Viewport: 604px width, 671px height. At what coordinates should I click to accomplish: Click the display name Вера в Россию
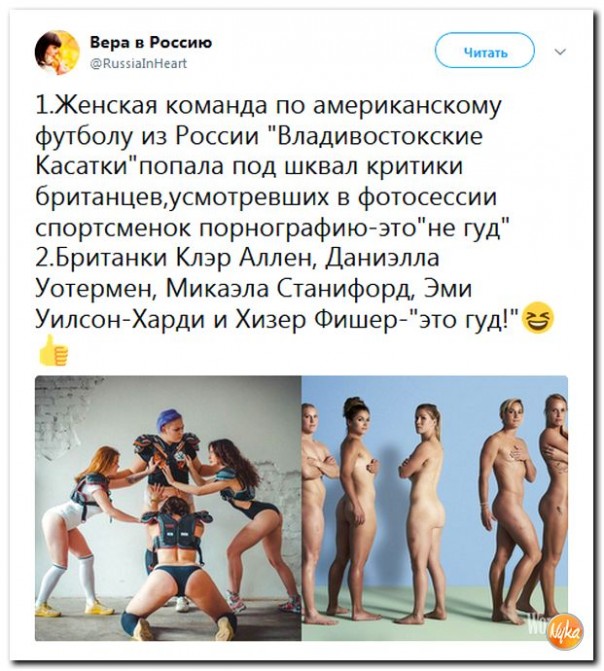pyautogui.click(x=151, y=43)
